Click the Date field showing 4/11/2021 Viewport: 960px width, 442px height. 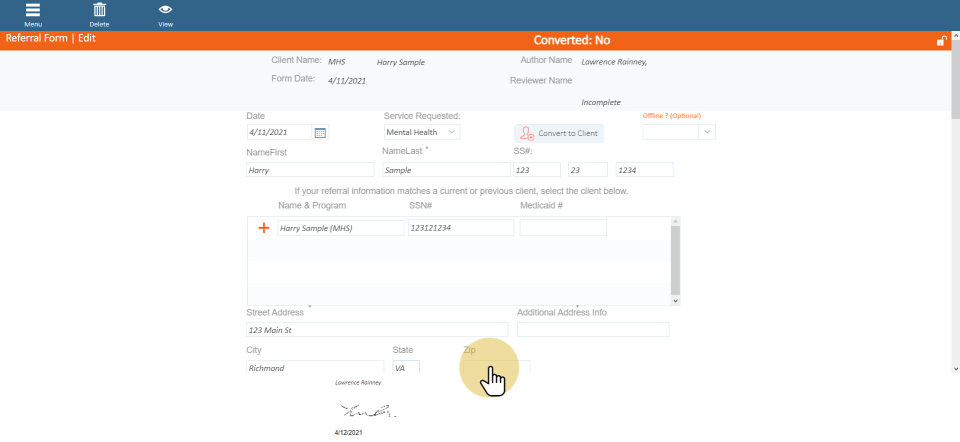(279, 132)
